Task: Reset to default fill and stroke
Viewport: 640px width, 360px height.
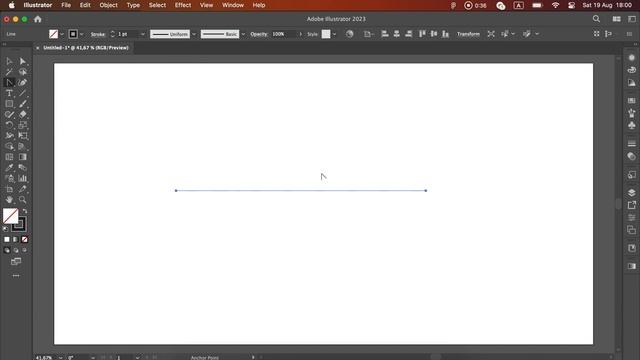Action: [x=5, y=229]
